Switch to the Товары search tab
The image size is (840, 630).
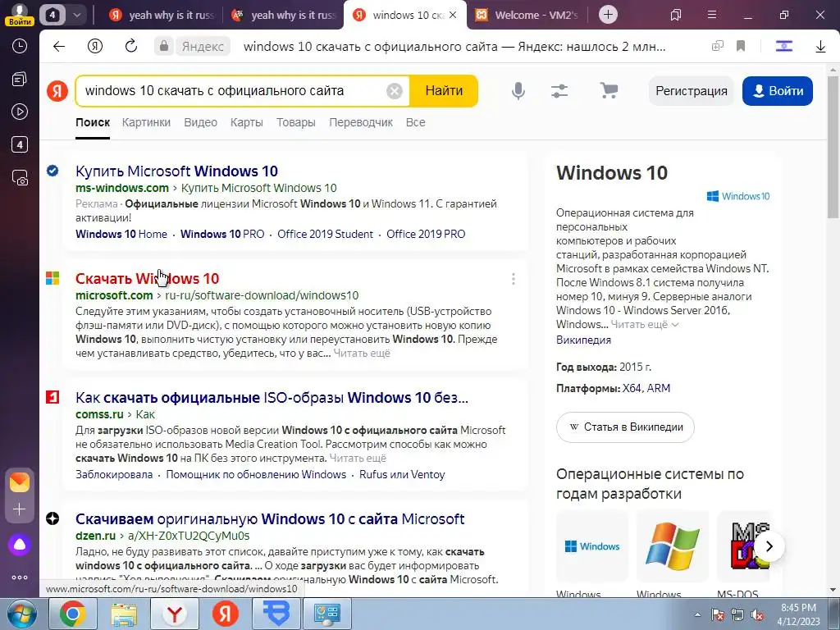pos(295,123)
